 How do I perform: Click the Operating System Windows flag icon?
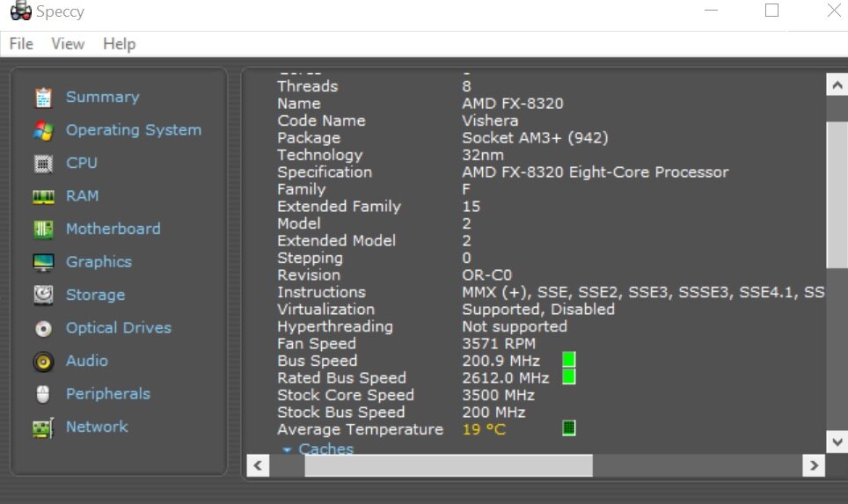point(43,130)
